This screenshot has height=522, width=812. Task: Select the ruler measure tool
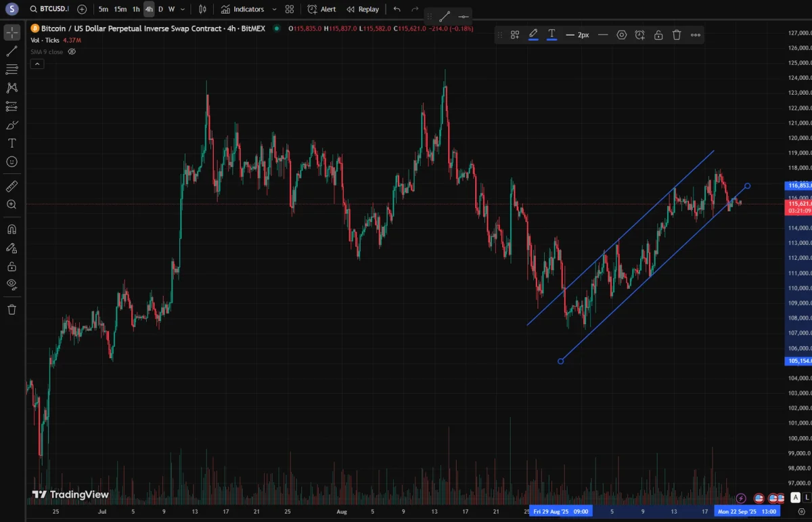[12, 186]
